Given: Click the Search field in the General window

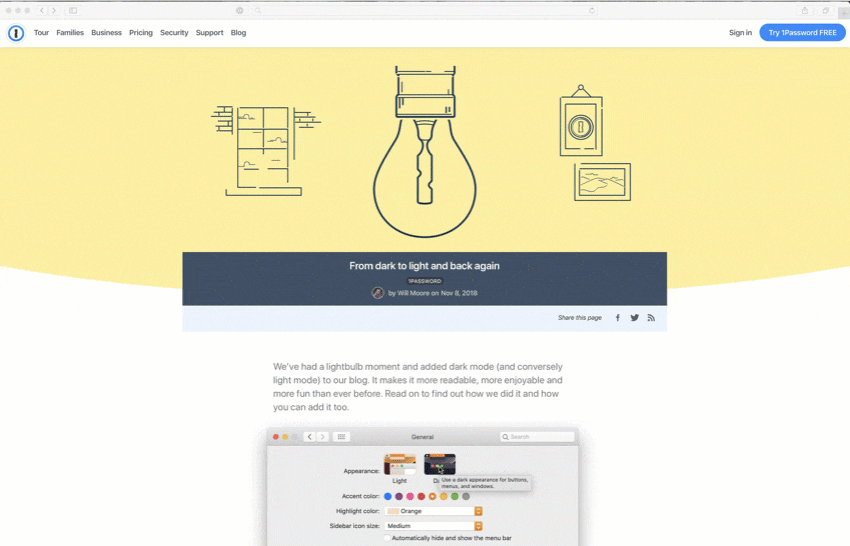Looking at the screenshot, I should (x=537, y=436).
